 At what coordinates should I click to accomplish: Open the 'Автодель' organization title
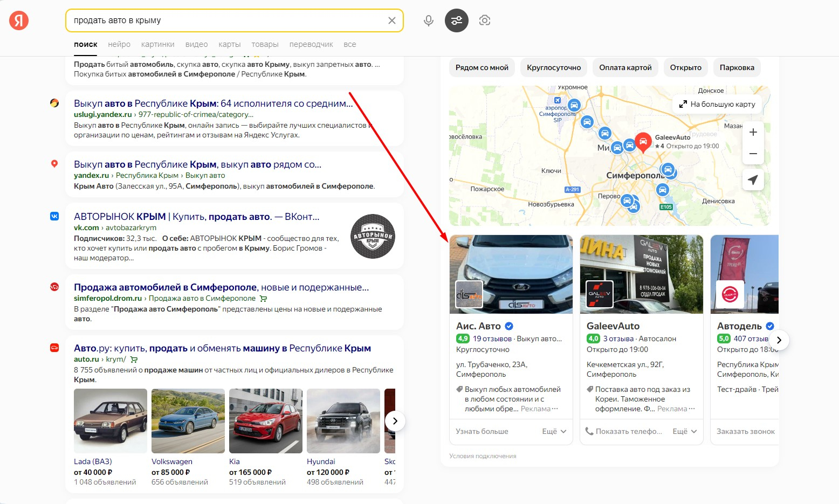(739, 326)
